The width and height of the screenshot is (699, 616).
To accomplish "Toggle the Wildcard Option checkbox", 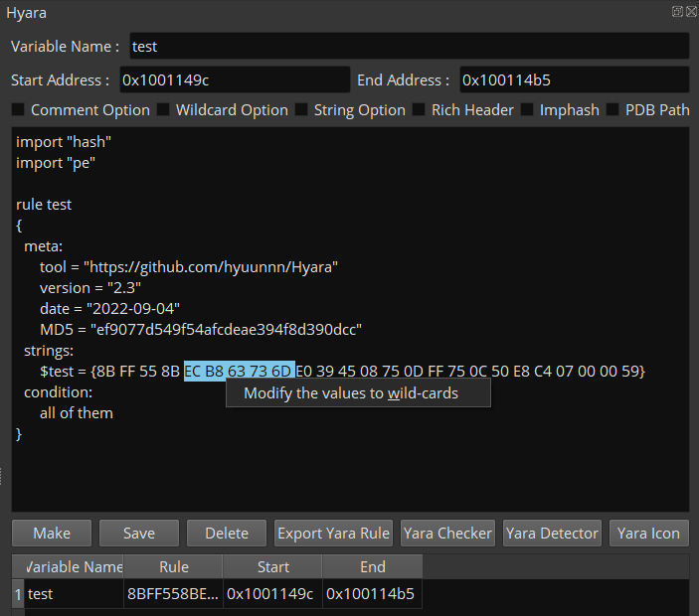I will 163,110.
